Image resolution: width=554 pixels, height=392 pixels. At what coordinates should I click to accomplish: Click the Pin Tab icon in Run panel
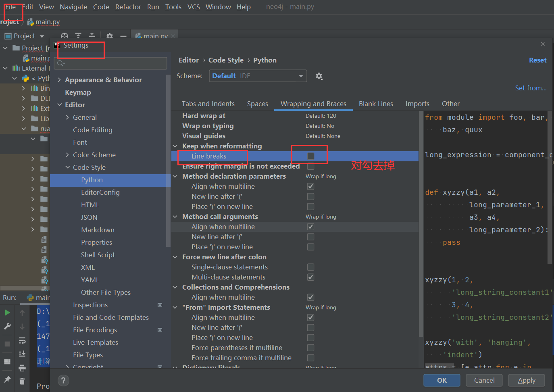tap(7, 379)
